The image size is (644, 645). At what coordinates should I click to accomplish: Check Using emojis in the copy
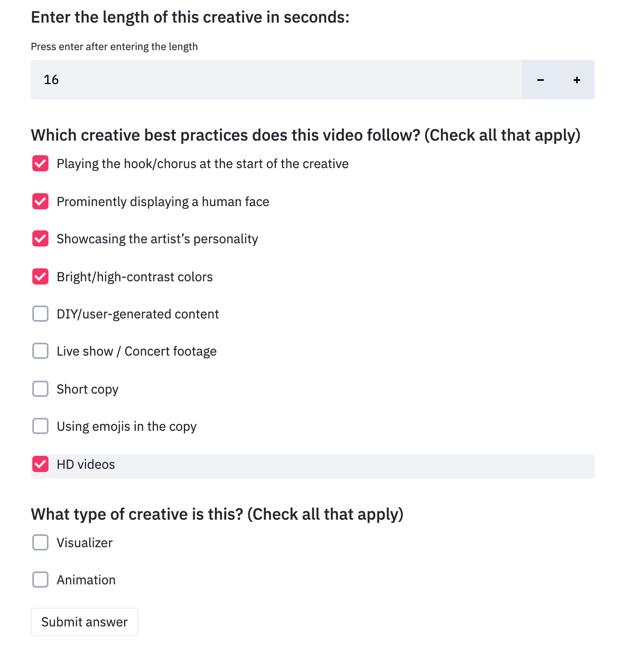40,426
